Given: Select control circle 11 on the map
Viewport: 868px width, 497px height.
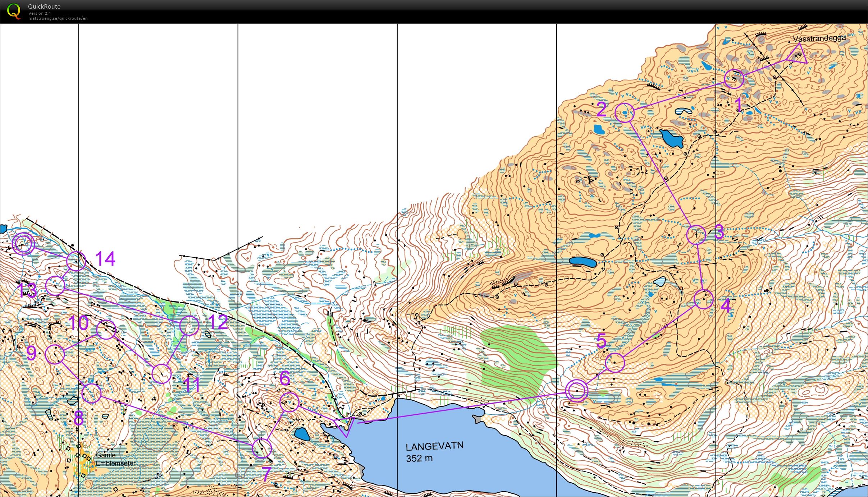Looking at the screenshot, I should pyautogui.click(x=161, y=374).
